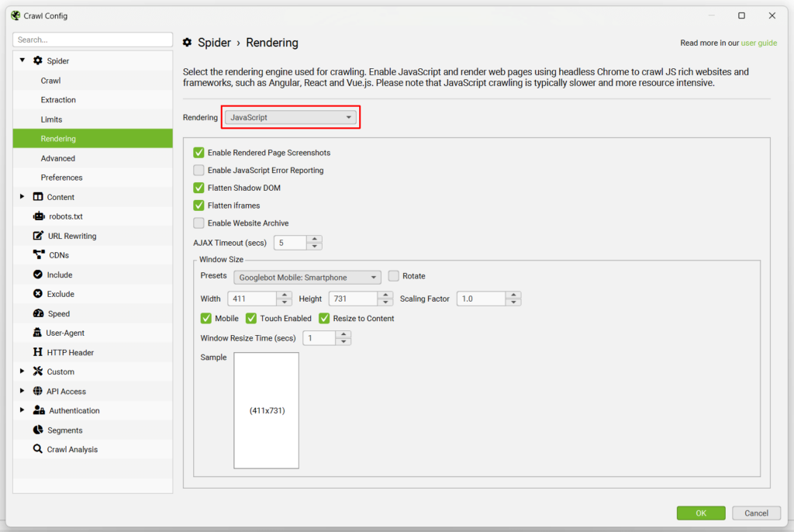Click the Crawl Analysis magnifier icon
This screenshot has height=532, width=794.
[x=38, y=449]
